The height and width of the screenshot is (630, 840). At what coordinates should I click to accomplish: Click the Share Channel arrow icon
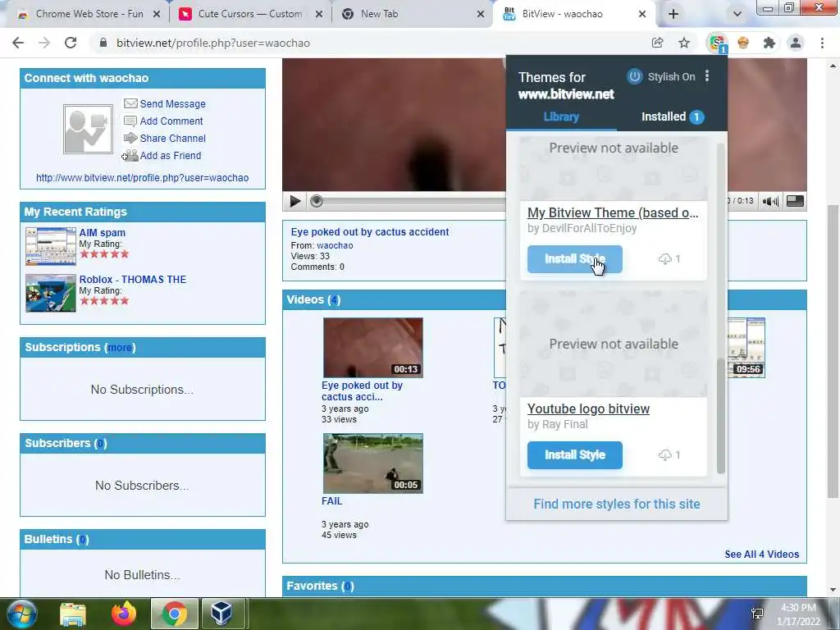click(130, 138)
